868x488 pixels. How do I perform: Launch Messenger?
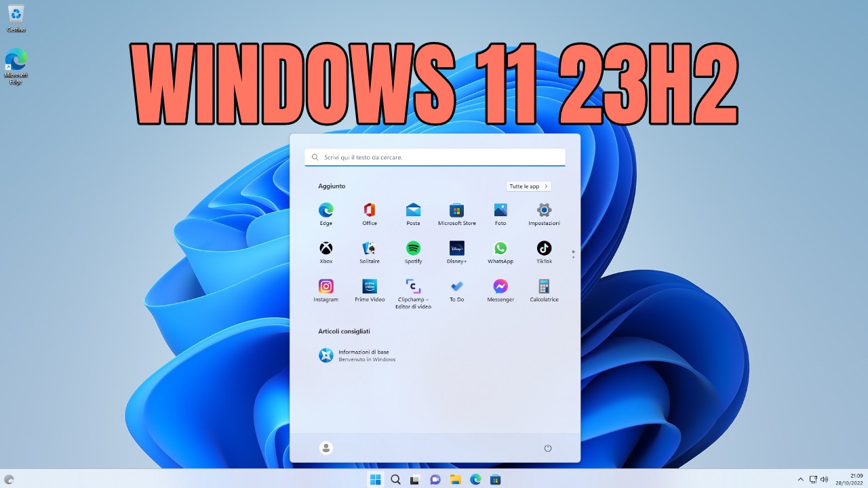pos(500,290)
